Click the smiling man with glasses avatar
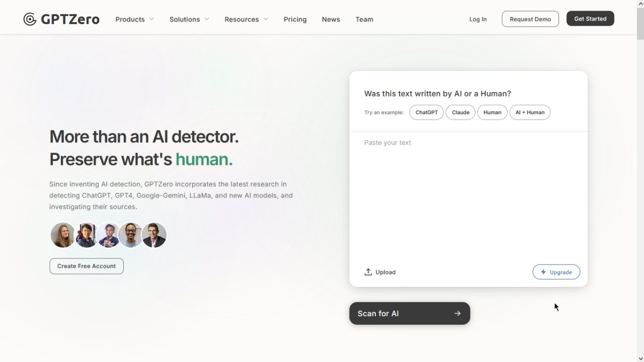 (x=130, y=235)
